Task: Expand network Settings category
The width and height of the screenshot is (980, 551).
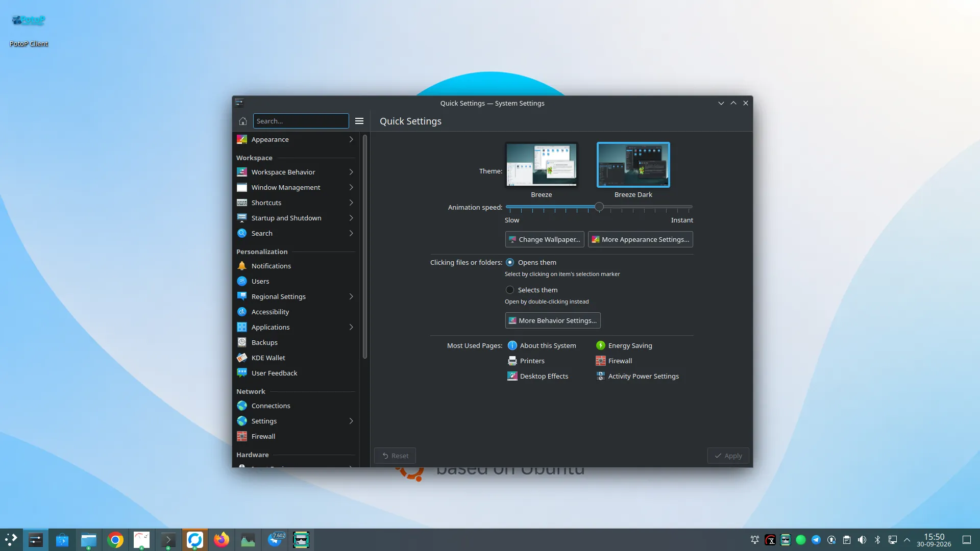Action: click(296, 421)
